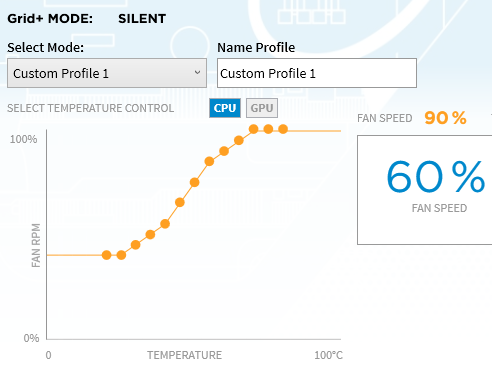Select the fifth fan curve point
This screenshot has width=492, height=370.
tap(165, 224)
